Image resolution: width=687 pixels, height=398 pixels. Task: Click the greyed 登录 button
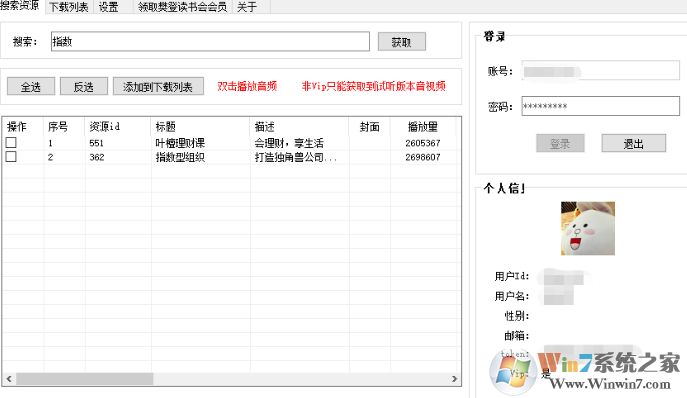pyautogui.click(x=560, y=143)
